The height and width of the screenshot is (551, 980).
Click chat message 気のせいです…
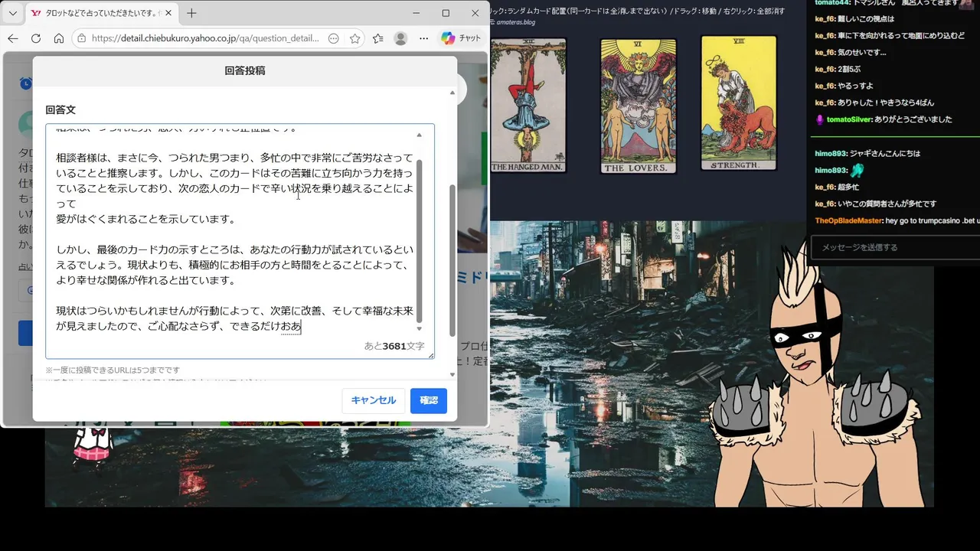(862, 52)
